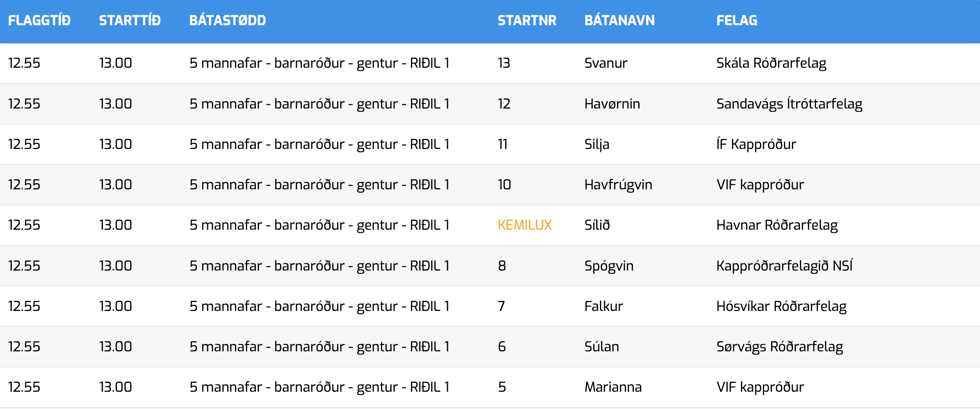Open the orange KEMILUX link
Screen dimensions: 980x409
click(525, 225)
